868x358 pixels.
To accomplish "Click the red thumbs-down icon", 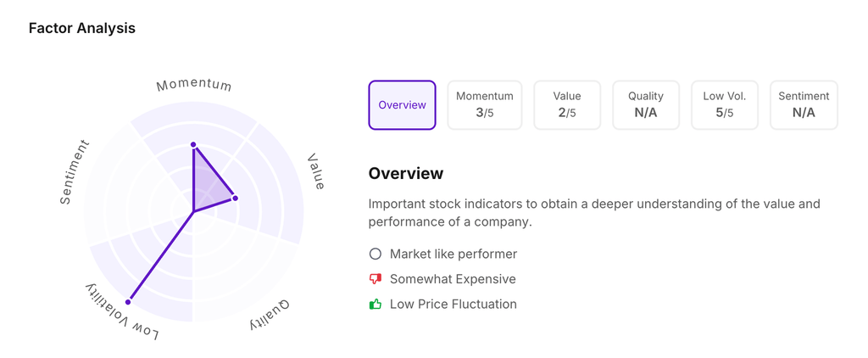I will coord(376,279).
